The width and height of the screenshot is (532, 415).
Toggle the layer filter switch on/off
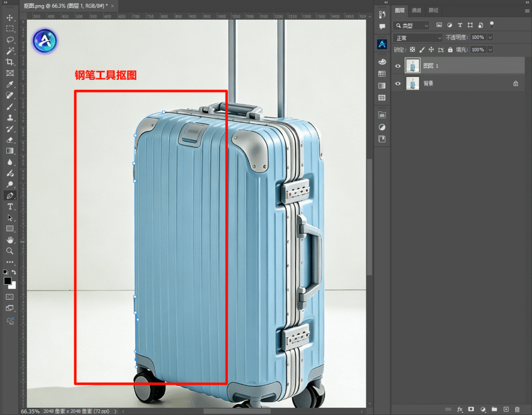(491, 24)
